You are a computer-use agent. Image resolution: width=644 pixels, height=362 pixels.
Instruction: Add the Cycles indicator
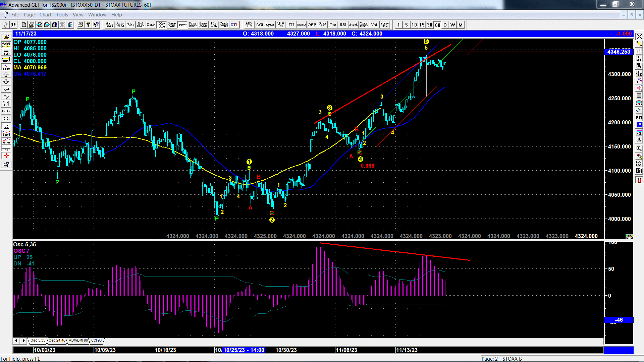point(270,25)
